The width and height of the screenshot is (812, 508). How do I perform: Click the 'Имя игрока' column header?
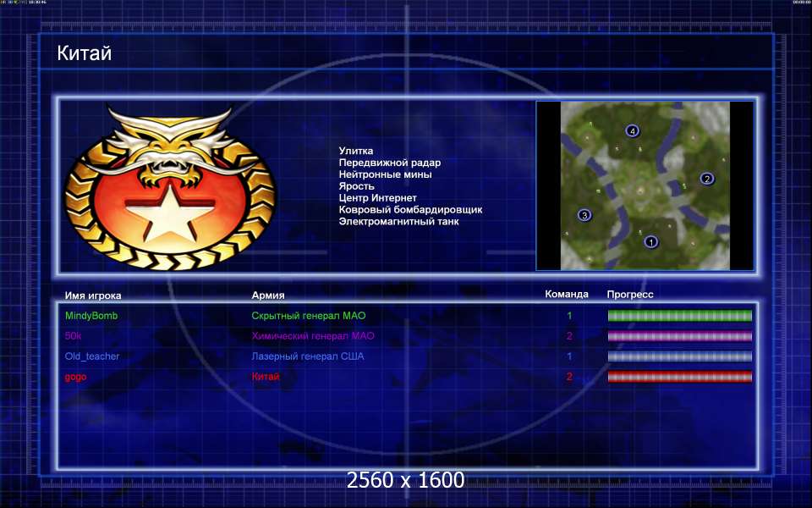(93, 295)
